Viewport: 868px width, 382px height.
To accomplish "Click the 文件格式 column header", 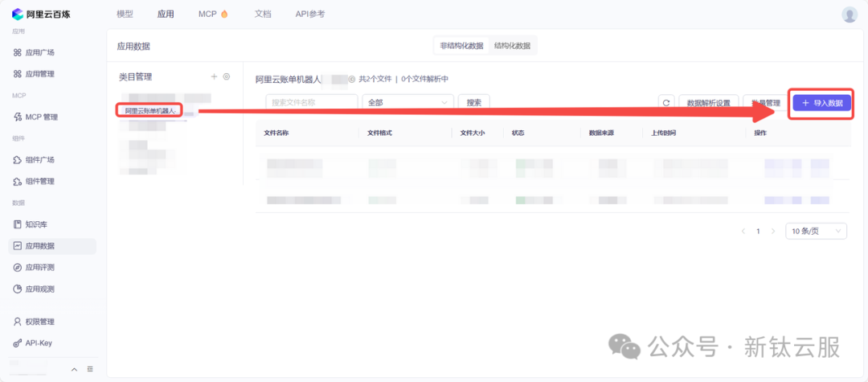I will [x=379, y=133].
